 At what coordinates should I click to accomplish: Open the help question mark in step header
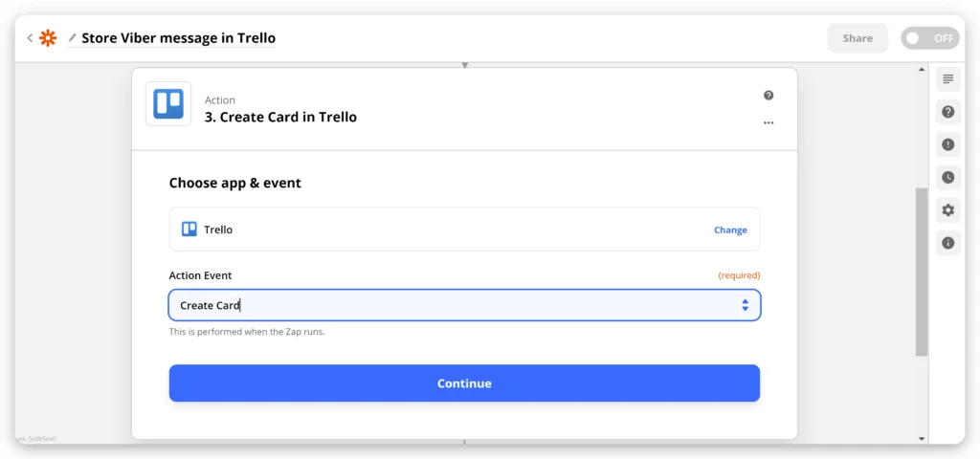[x=768, y=96]
